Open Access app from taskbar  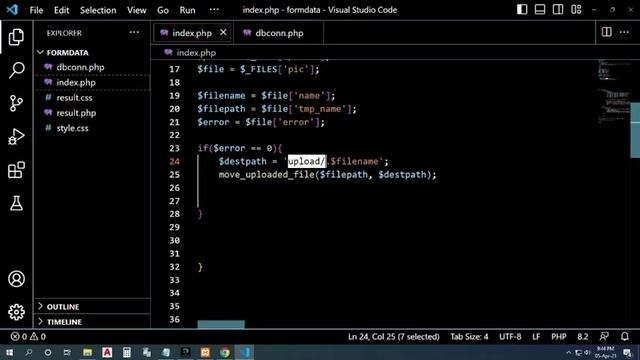pyautogui.click(x=107, y=352)
